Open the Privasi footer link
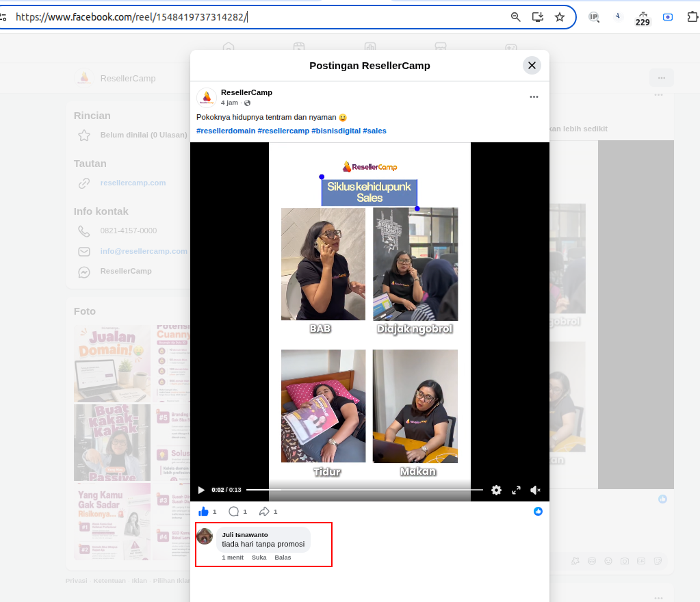 click(77, 581)
